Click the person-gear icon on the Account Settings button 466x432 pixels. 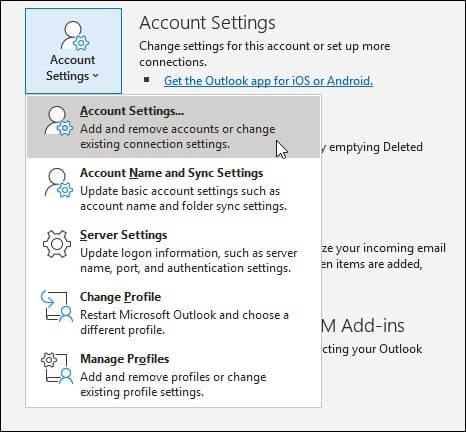tap(75, 36)
